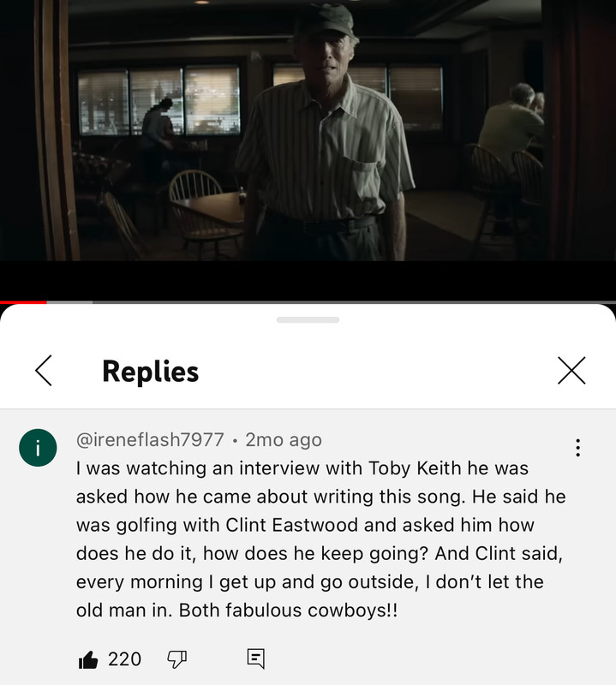Tap the comment text about Toby Keith
616x685 pixels.
click(321, 539)
